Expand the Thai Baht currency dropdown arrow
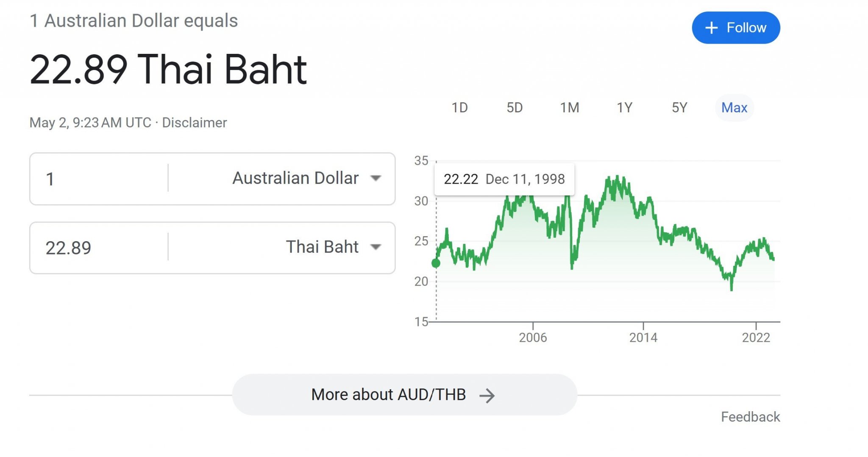Viewport: 868px width, 457px height. pyautogui.click(x=376, y=247)
